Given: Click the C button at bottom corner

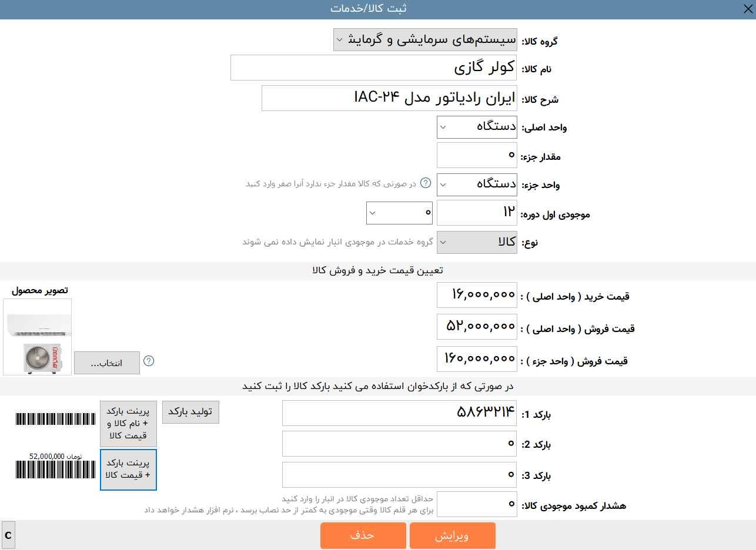Looking at the screenshot, I should point(8,535).
